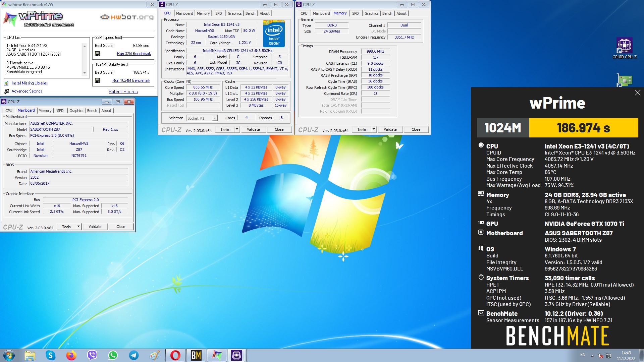Open Telegram from the taskbar
This screenshot has width=644, height=362.
[133, 355]
